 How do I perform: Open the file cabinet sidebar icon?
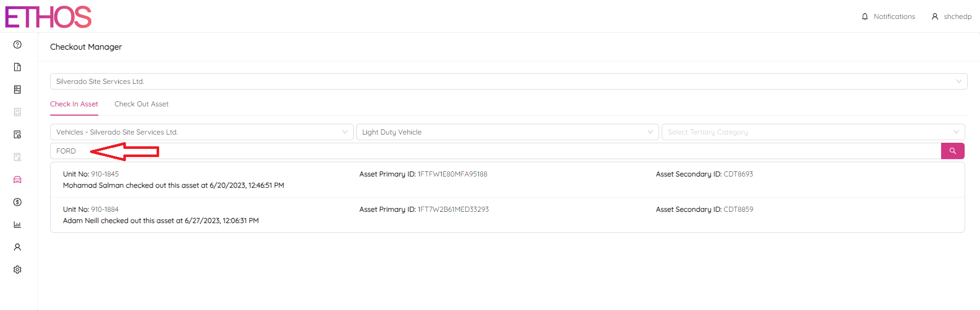click(x=17, y=90)
